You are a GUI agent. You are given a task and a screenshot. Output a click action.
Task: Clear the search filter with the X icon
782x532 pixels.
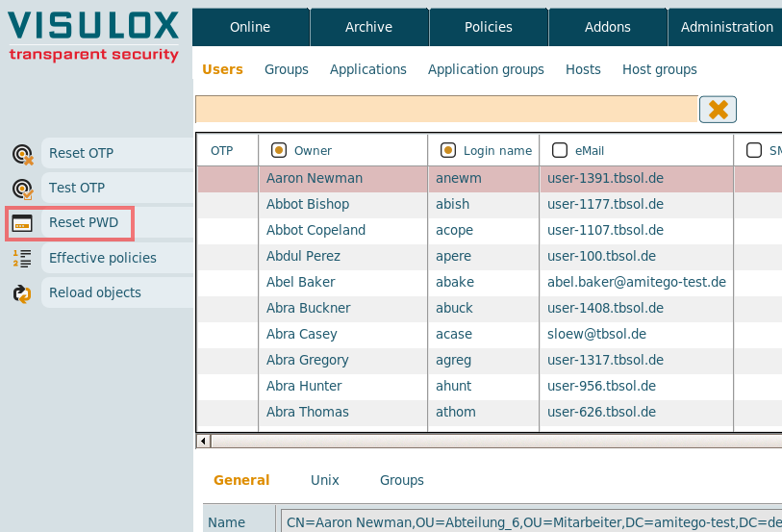(x=718, y=109)
